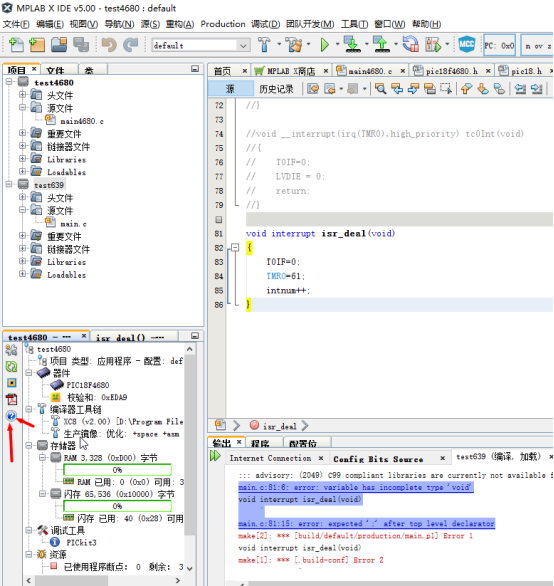The image size is (554, 586).
Task: Collapse code fold at line 82
Action: (235, 247)
